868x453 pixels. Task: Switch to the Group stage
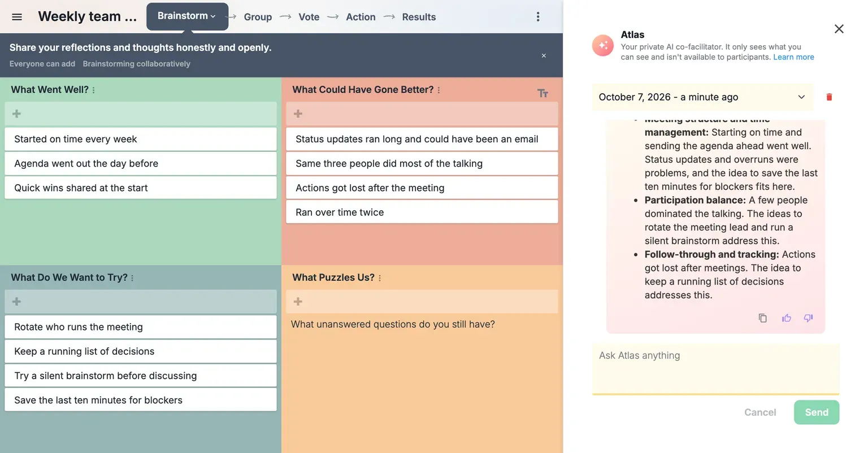coord(258,17)
